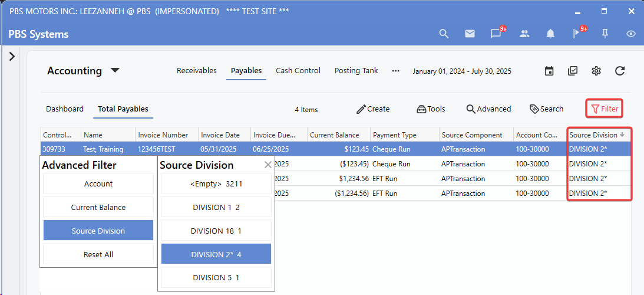Click the checklist icon beside calendar
The height and width of the screenshot is (295, 644).
573,71
